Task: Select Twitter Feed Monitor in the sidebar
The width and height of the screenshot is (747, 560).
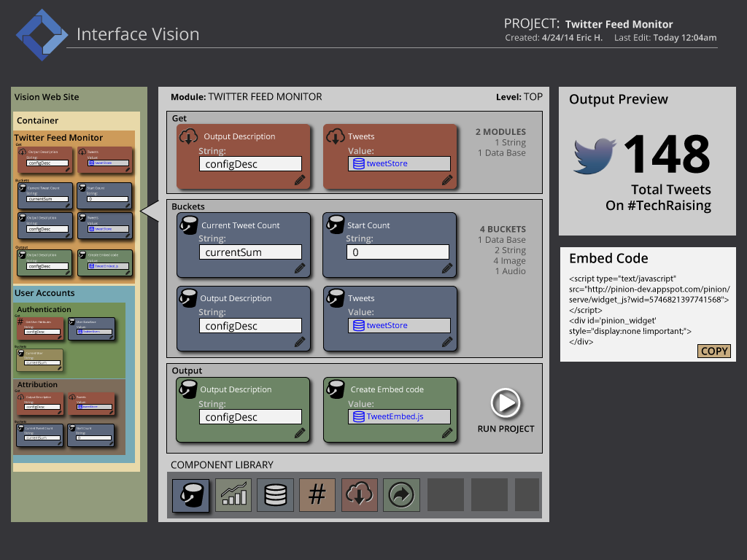Action: pos(58,137)
